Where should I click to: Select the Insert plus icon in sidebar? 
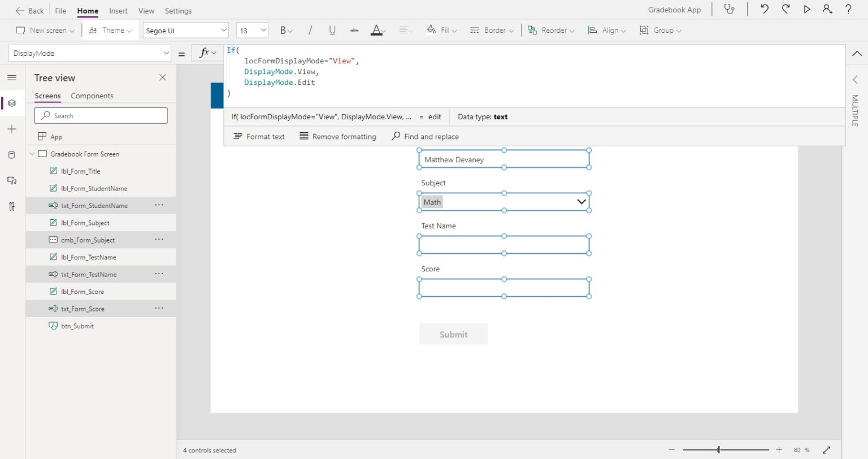pyautogui.click(x=12, y=129)
